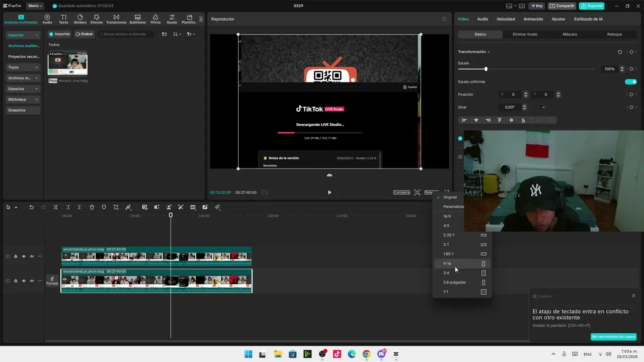The height and width of the screenshot is (362, 644).
Task: Click the Importar button in media panel
Action: pyautogui.click(x=60, y=34)
